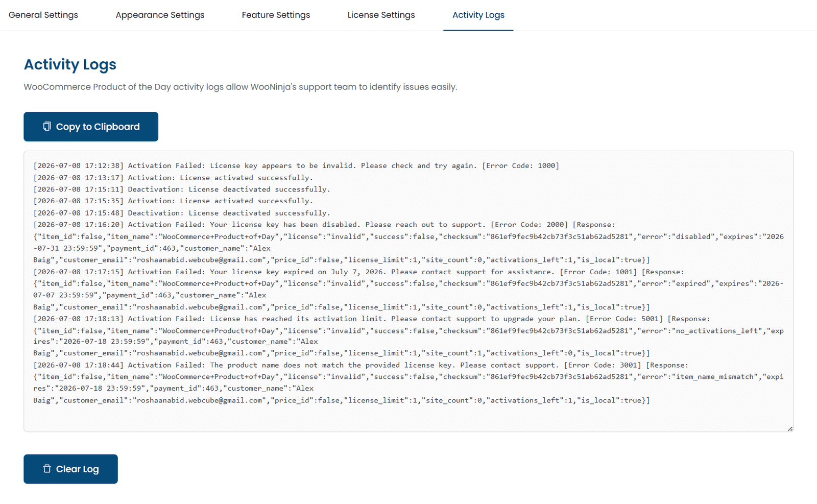This screenshot has height=504, width=817.
Task: Click the clipboard icon on Copy button
Action: click(47, 126)
